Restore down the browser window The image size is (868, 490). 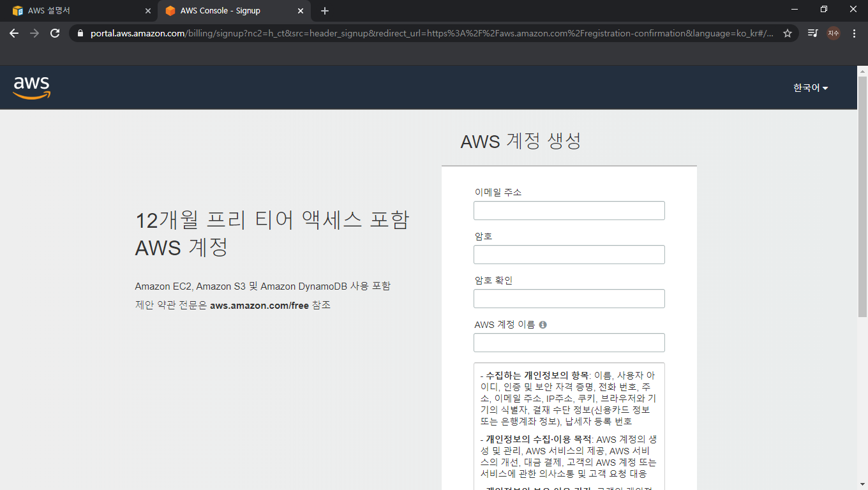click(x=824, y=10)
